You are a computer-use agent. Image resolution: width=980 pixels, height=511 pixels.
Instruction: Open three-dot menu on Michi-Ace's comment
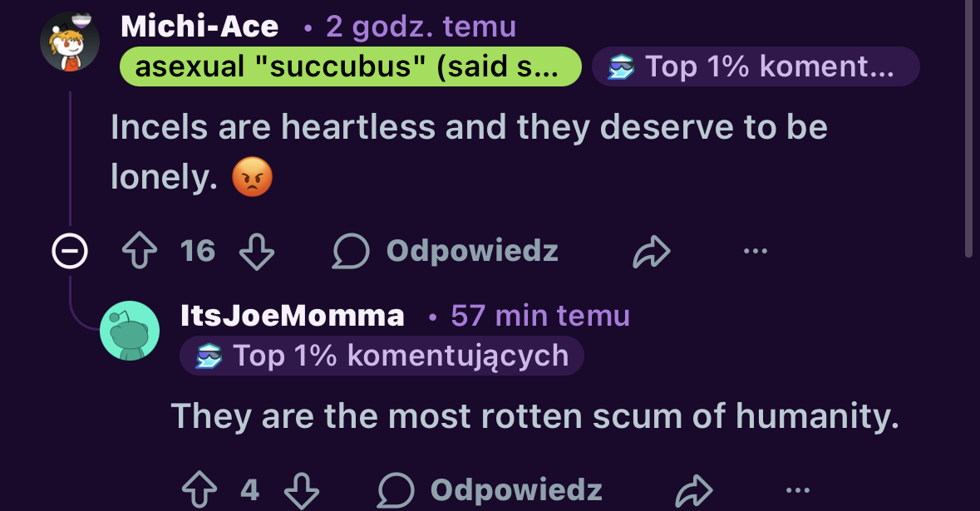755,251
